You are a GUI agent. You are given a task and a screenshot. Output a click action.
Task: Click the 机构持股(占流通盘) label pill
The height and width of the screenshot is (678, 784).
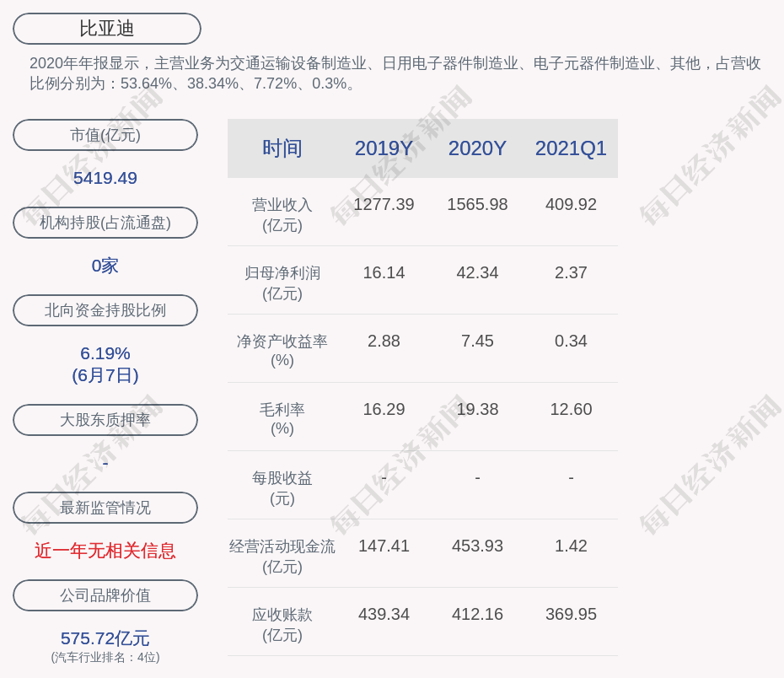(105, 223)
